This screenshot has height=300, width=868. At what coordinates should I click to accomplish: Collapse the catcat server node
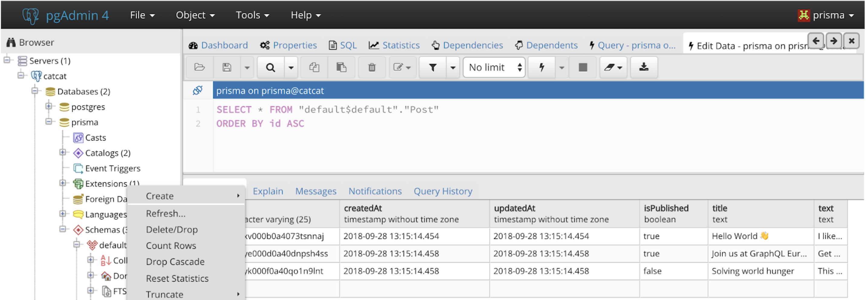[21, 75]
